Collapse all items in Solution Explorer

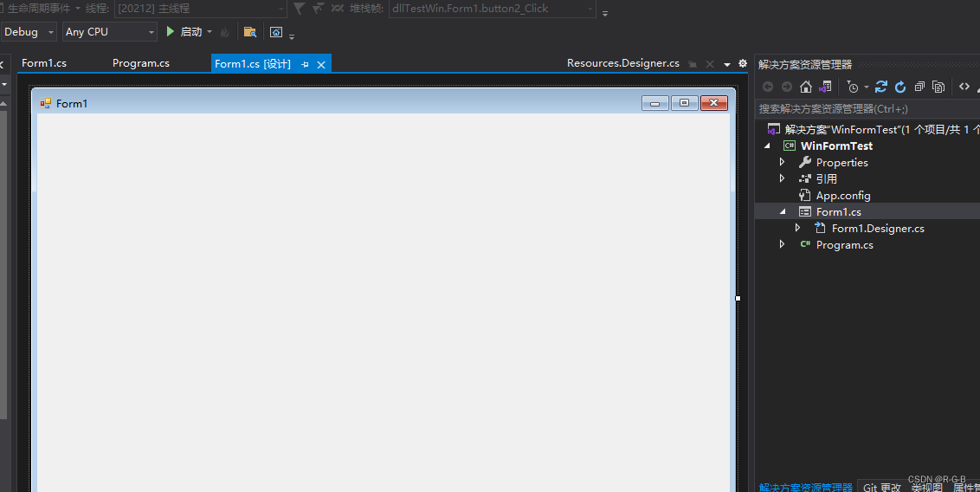pos(919,87)
